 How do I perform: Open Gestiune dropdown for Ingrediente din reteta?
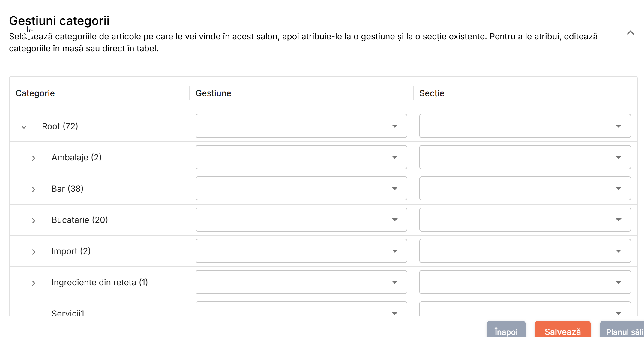tap(301, 282)
